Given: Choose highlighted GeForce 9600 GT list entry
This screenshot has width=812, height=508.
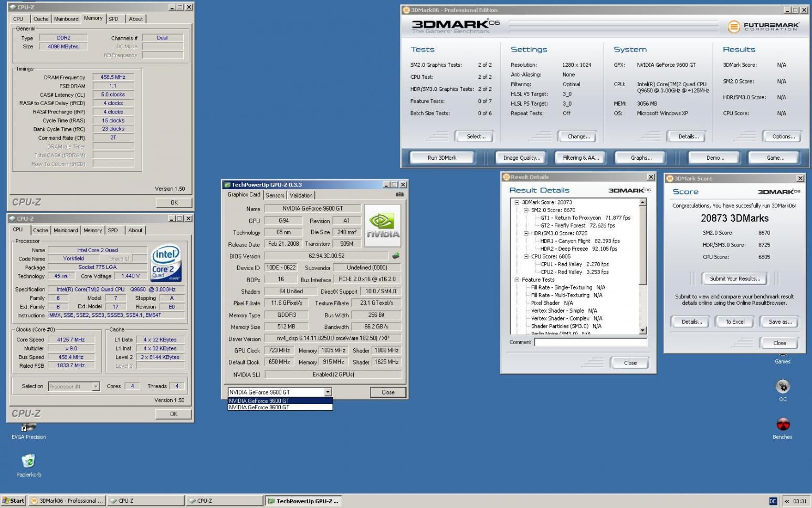Looking at the screenshot, I should [280, 401].
